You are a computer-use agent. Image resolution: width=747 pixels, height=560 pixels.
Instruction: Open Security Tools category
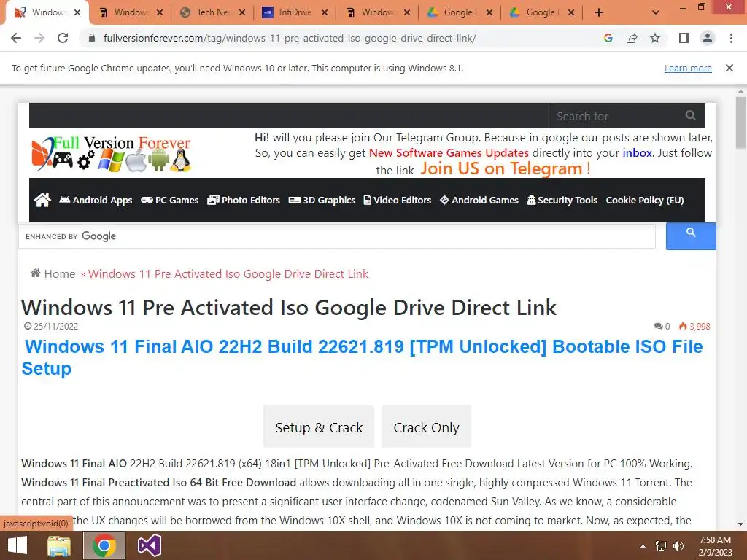(562, 200)
